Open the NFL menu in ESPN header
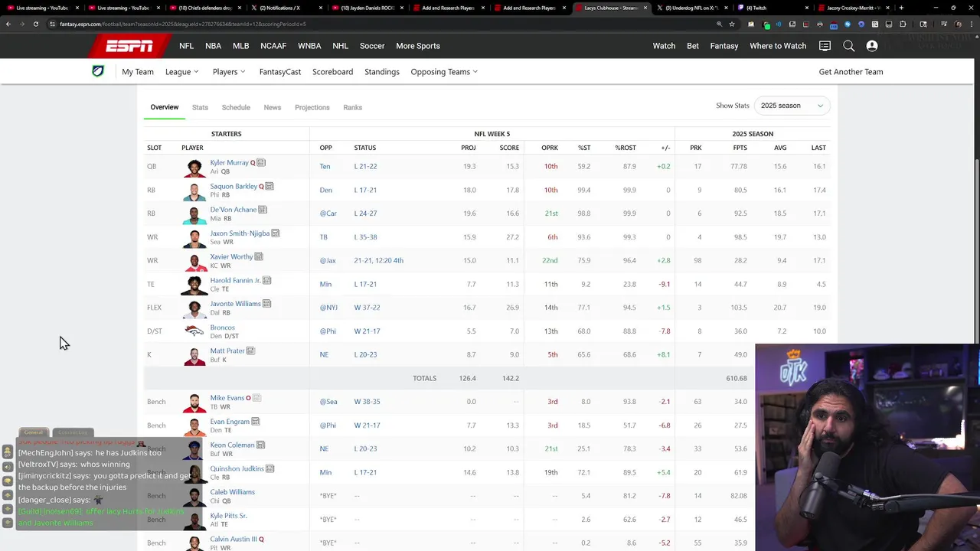The width and height of the screenshot is (980, 551). [187, 46]
